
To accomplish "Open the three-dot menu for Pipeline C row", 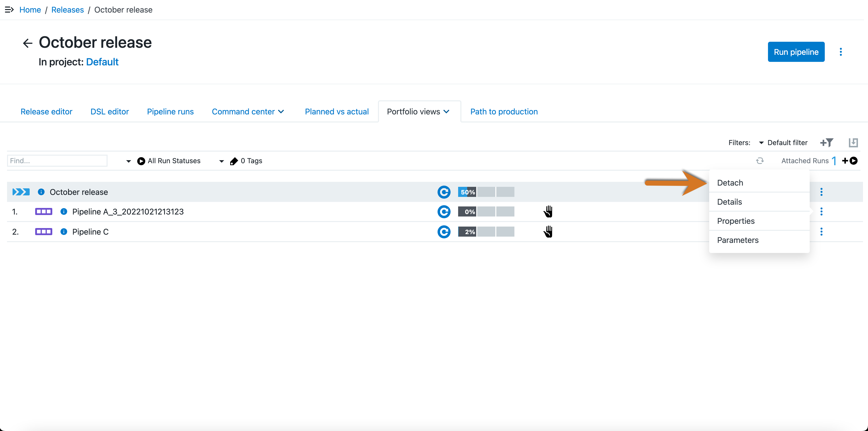I will tap(821, 232).
